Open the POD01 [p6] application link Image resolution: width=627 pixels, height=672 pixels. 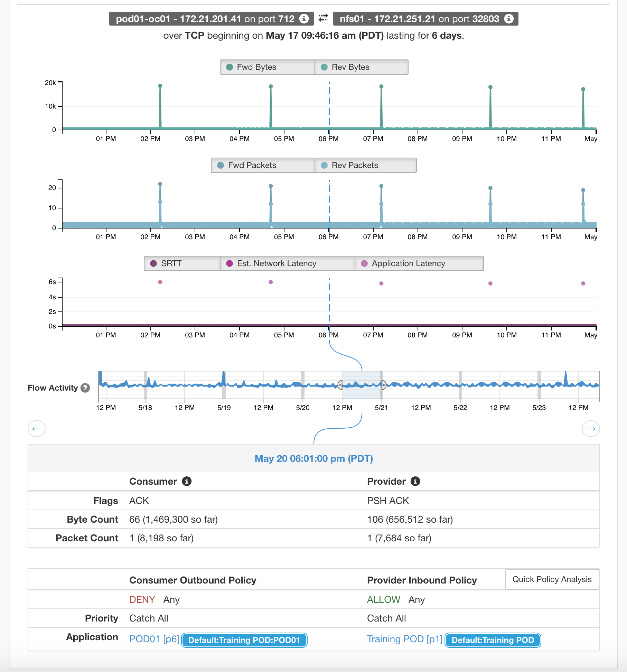[154, 639]
